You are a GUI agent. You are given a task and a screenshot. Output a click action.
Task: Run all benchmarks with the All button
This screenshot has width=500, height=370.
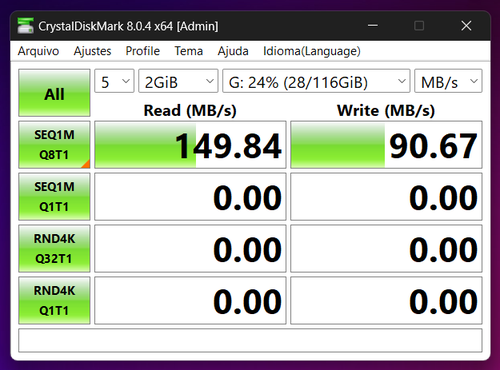click(x=54, y=93)
